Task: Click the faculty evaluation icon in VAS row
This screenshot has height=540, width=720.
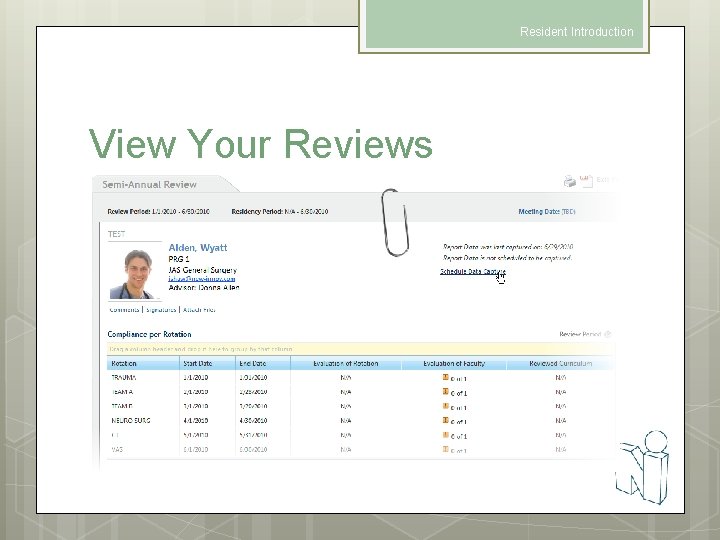Action: 445,449
